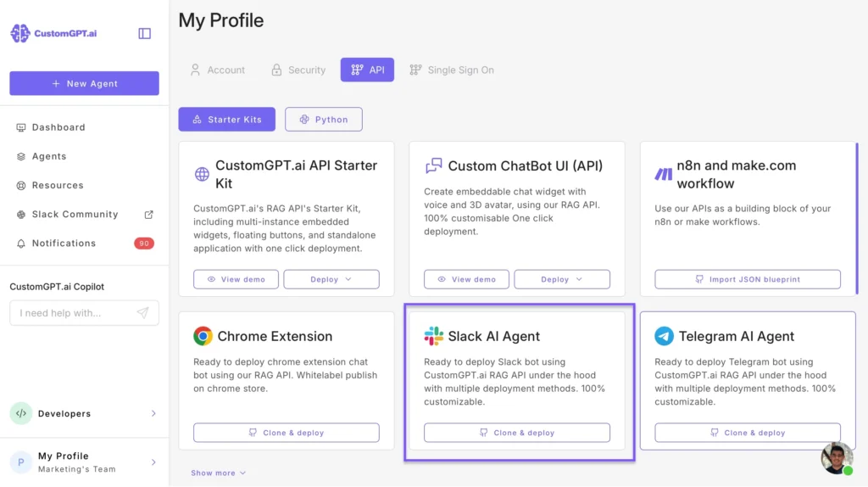
Task: Click the Copilot 'I need help with...' field
Action: (x=84, y=313)
